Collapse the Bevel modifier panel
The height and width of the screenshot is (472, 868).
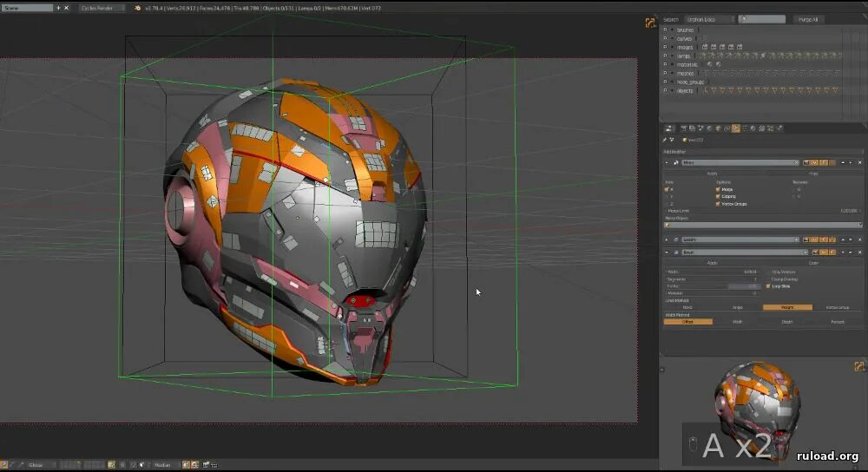pos(666,252)
